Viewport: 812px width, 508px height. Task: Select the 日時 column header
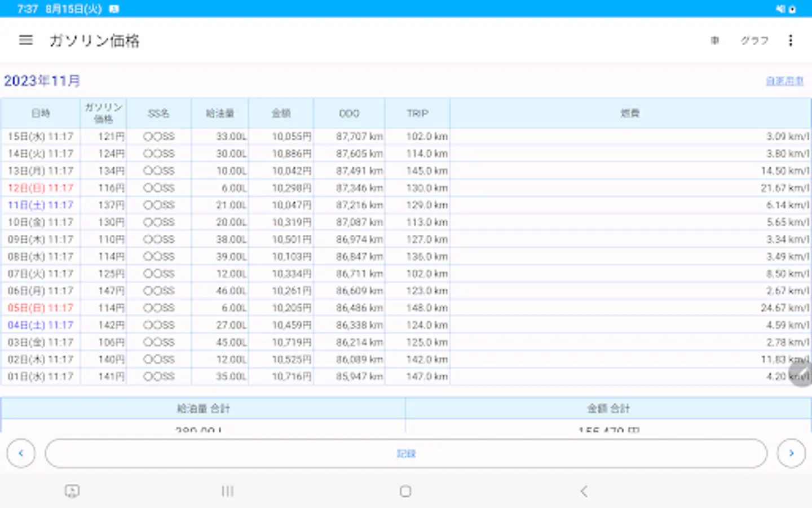[41, 113]
